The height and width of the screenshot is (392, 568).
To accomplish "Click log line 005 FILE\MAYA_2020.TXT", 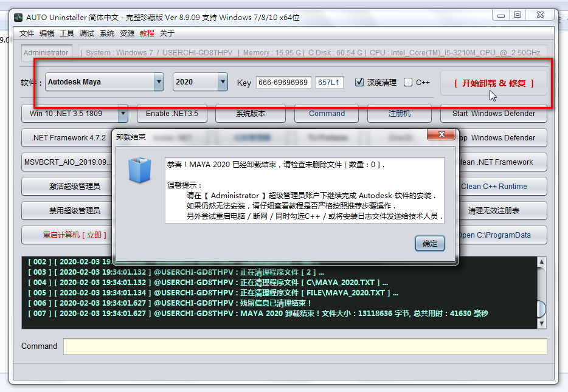I will click(x=213, y=292).
